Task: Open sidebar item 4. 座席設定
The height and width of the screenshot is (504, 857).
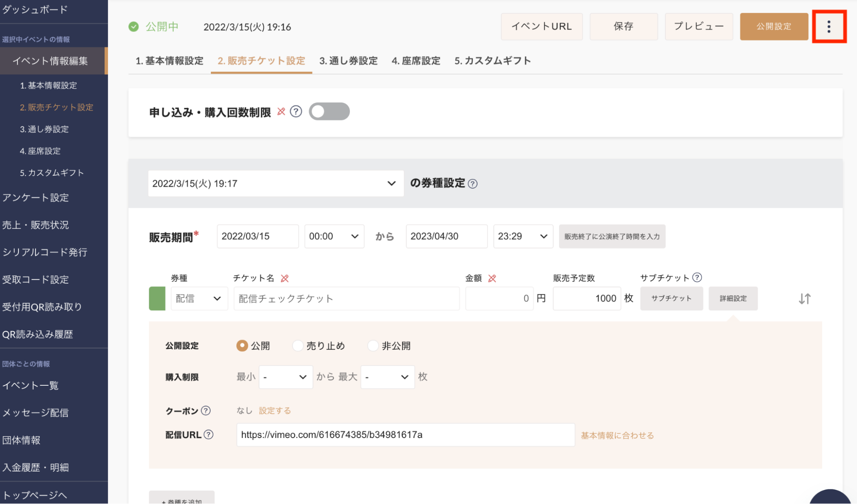Action: click(x=40, y=151)
